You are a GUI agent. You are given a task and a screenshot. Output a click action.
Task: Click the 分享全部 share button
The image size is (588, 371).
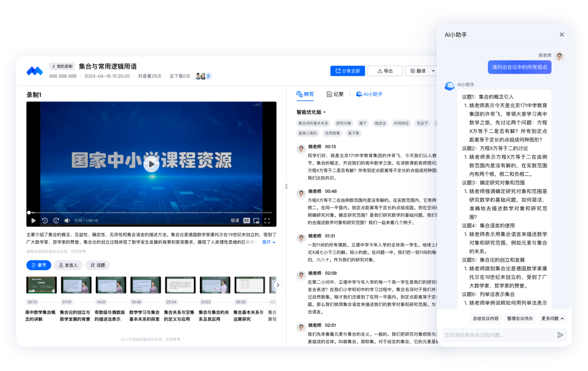347,71
